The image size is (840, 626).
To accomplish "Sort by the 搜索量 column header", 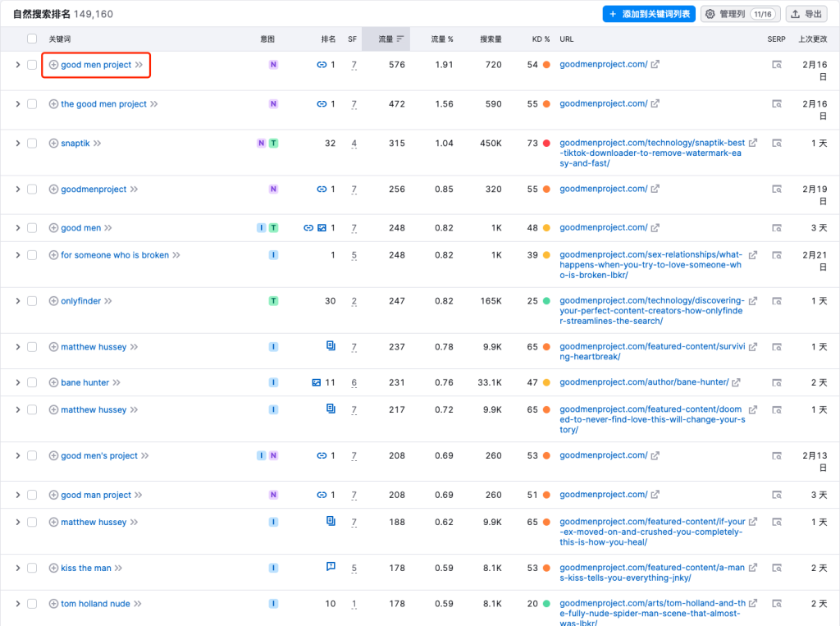I will [x=491, y=39].
